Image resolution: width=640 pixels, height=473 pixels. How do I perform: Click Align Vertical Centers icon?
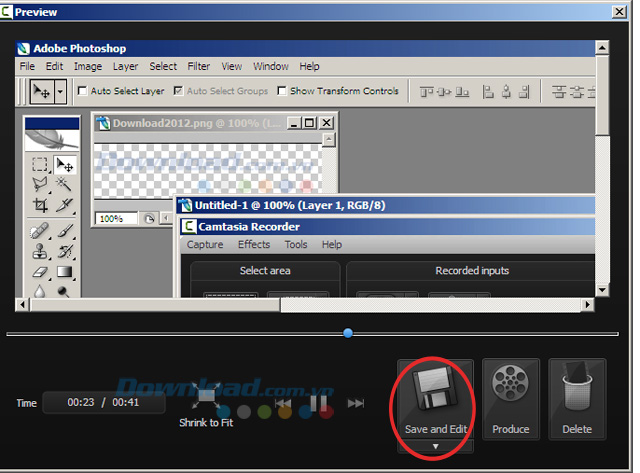tap(444, 92)
